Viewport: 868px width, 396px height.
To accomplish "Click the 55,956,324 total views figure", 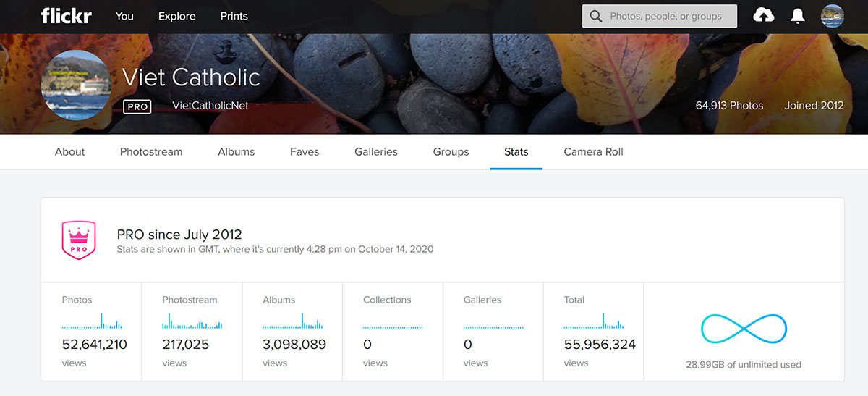I will [600, 345].
